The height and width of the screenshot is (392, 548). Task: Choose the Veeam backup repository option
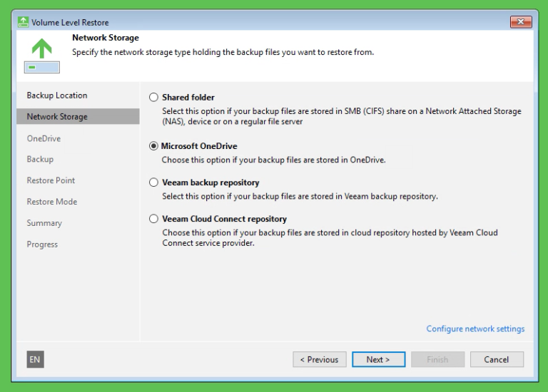click(153, 182)
